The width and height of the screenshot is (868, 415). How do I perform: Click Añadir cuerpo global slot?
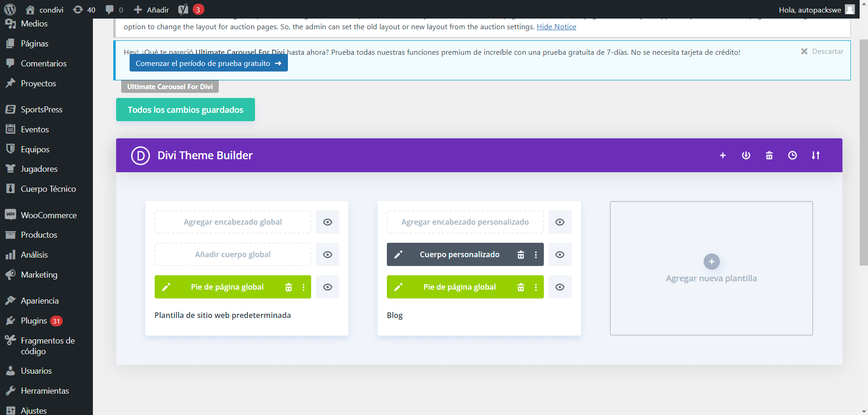click(x=233, y=254)
